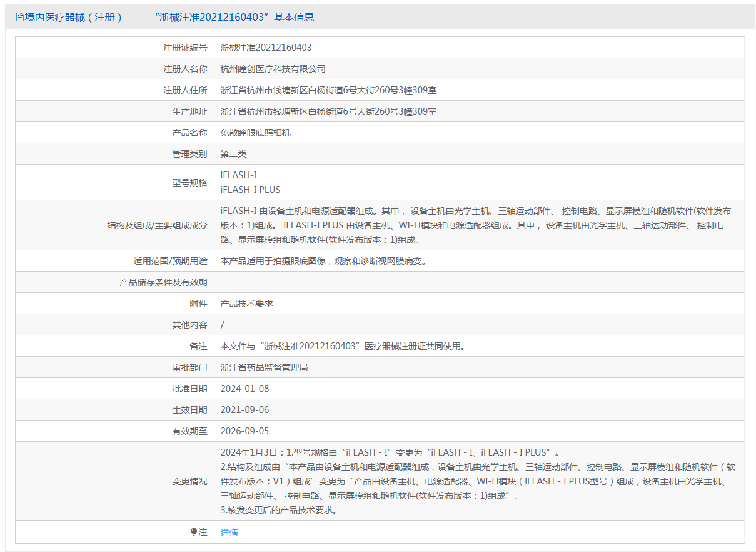Click model iFLASH-I PLUS text
Screen dimensions: 756x552
(x=250, y=189)
